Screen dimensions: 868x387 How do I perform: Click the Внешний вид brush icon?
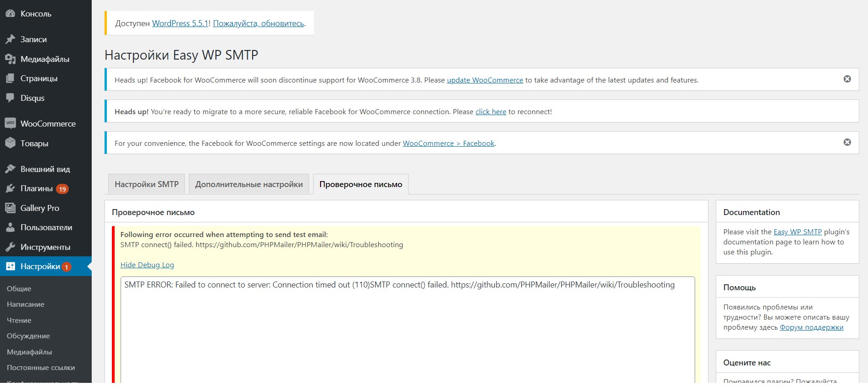coord(10,169)
